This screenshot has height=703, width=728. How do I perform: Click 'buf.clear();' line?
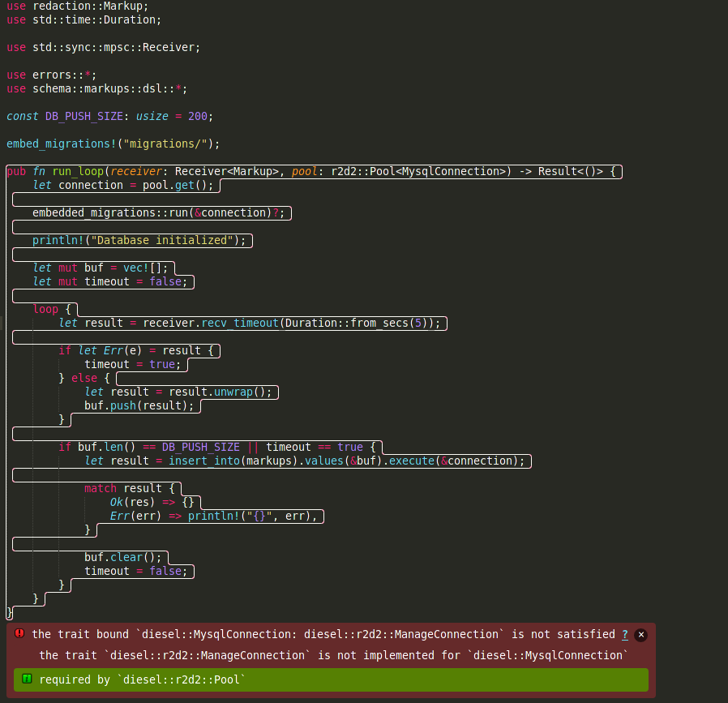click(123, 557)
